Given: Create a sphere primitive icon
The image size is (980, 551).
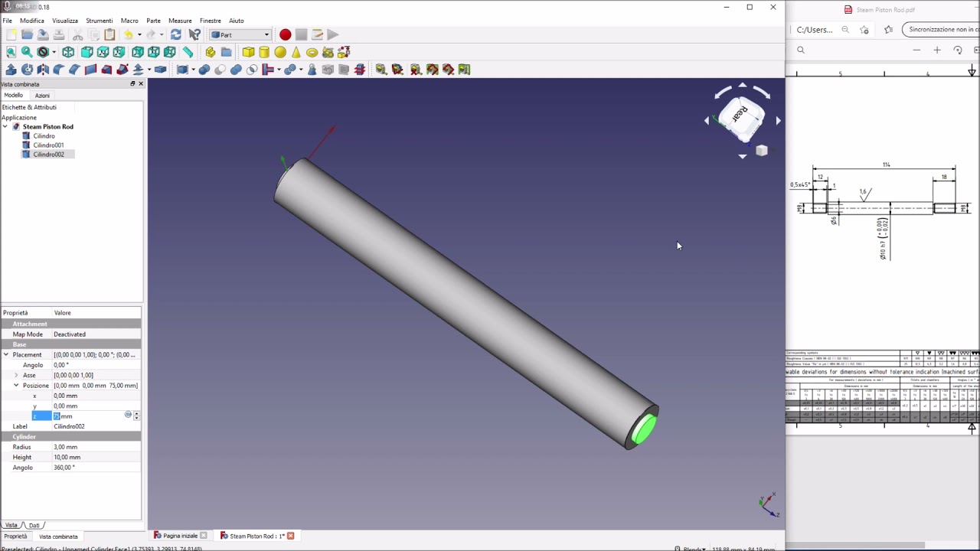Looking at the screenshot, I should 280,52.
